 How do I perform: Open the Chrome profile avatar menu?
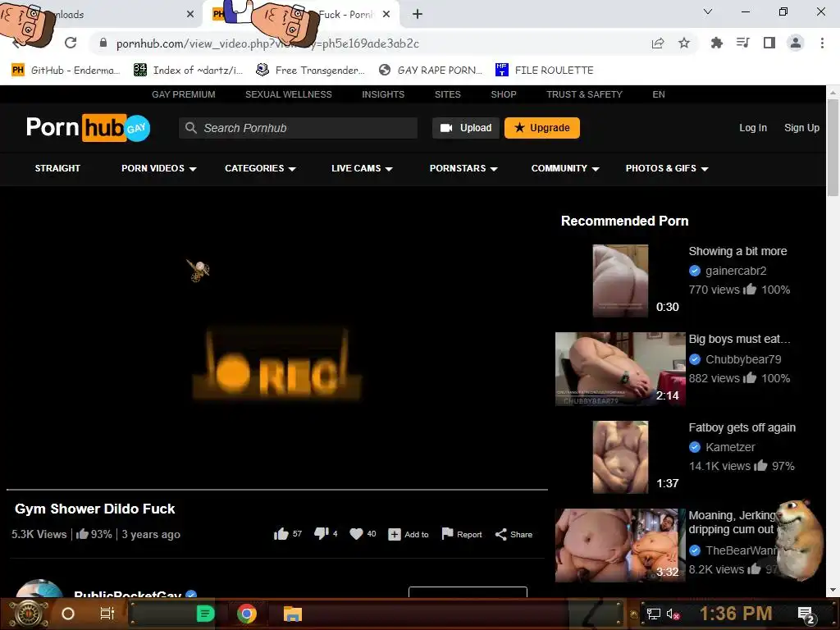(x=796, y=43)
